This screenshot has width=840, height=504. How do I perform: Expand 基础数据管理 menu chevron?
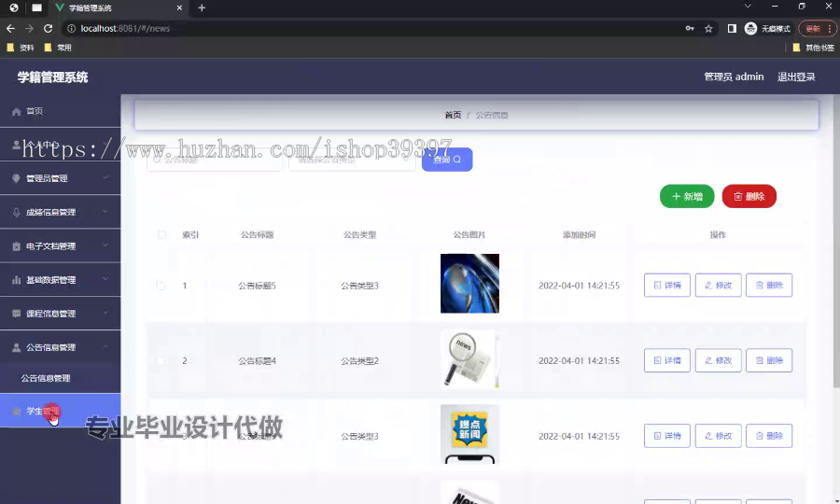pos(105,279)
